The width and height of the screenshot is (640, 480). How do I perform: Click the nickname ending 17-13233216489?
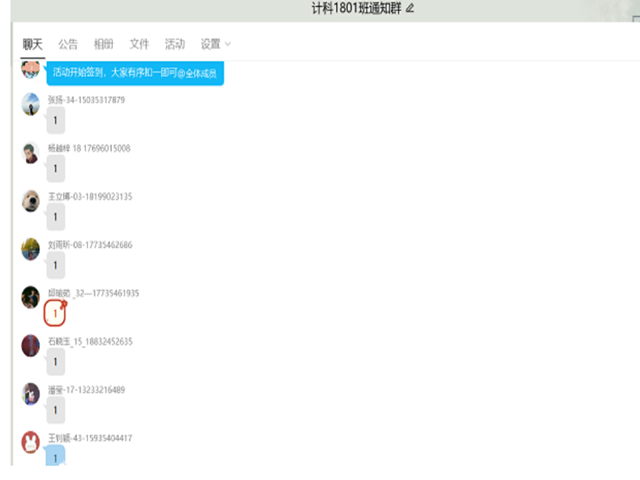click(x=87, y=390)
